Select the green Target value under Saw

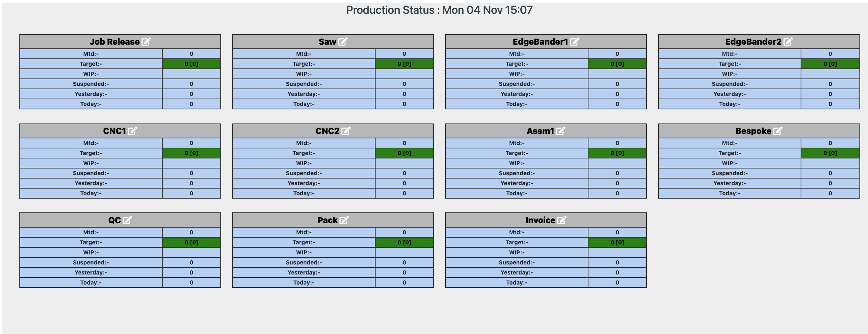pos(404,64)
